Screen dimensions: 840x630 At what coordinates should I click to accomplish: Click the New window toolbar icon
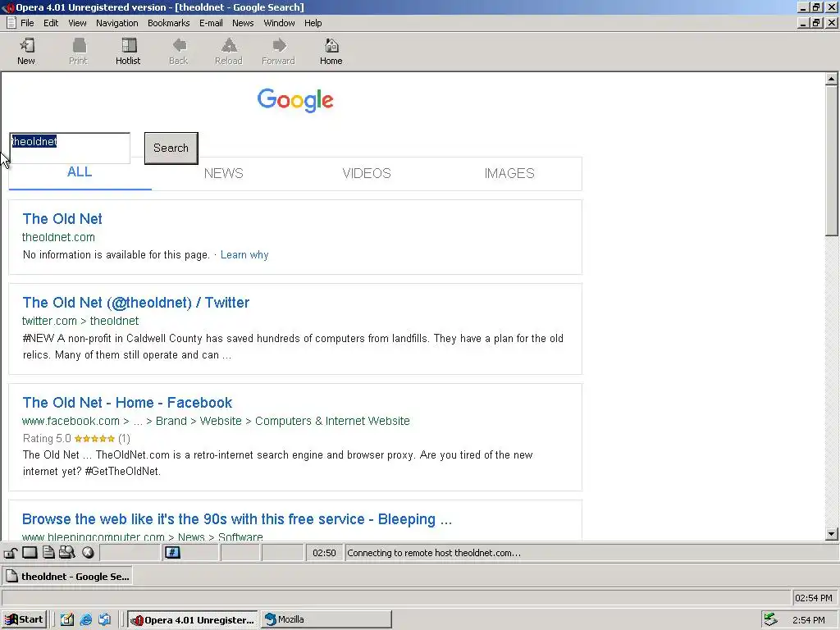[x=26, y=52]
